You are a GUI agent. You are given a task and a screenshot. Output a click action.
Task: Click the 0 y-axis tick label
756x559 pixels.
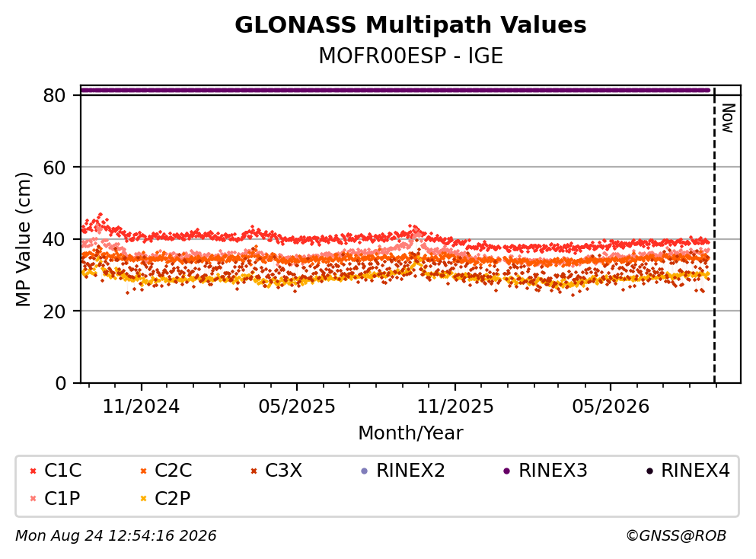point(60,383)
